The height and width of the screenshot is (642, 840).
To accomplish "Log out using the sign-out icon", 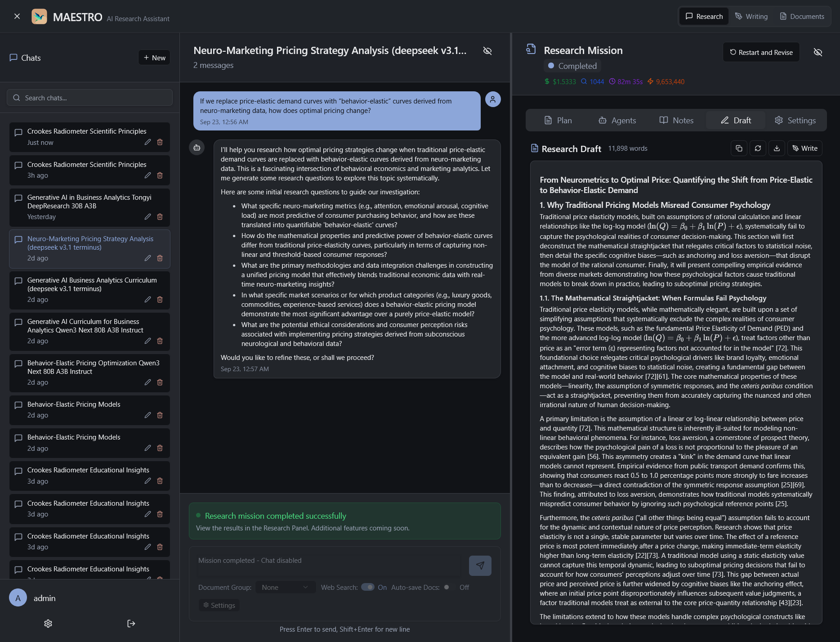I will (131, 624).
